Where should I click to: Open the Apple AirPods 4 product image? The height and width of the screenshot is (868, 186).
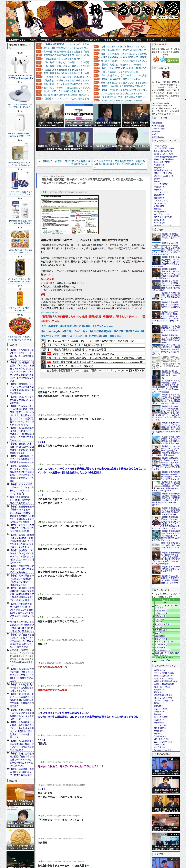pyautogui.click(x=20, y=65)
